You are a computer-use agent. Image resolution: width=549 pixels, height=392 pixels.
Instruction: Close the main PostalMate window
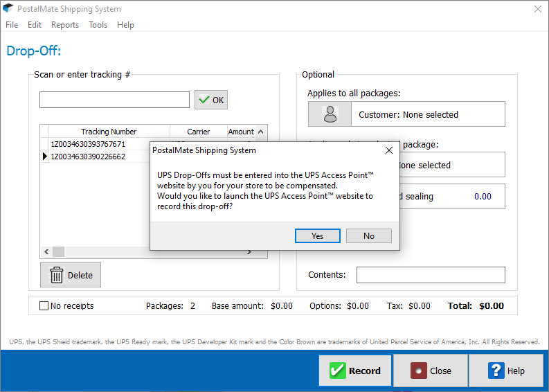point(538,9)
